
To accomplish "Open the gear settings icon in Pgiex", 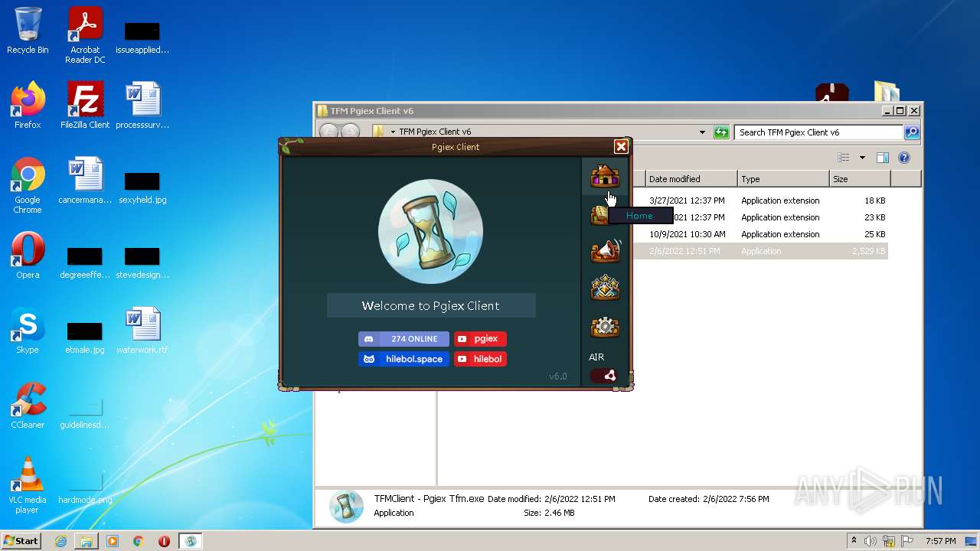I will click(x=605, y=327).
